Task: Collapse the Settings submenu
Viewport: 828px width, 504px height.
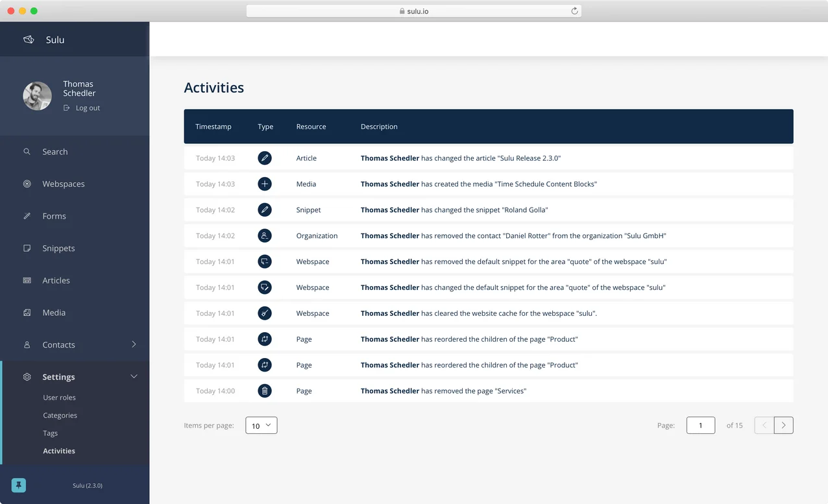Action: [x=134, y=376]
